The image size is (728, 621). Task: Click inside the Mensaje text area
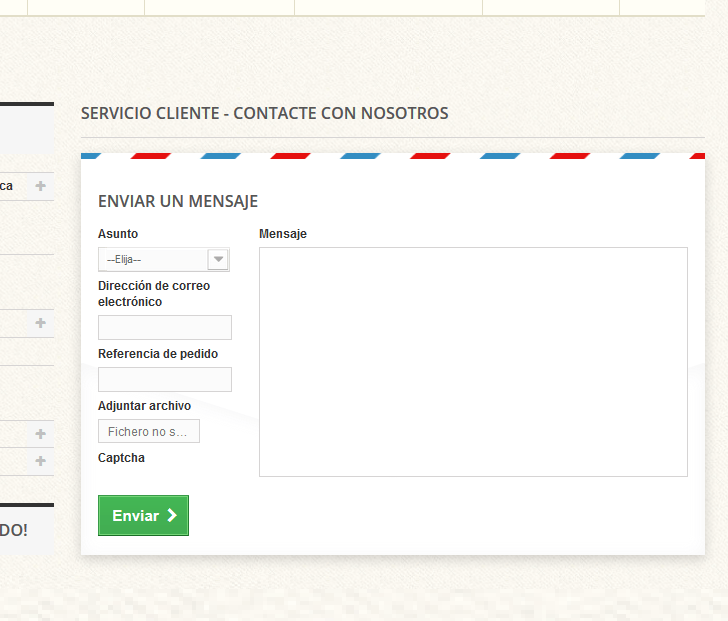[x=473, y=362]
